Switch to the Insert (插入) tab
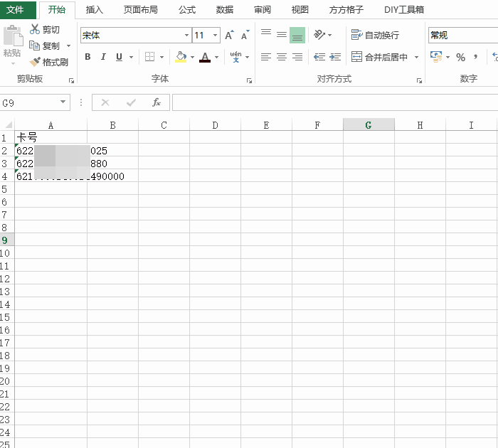This screenshot has width=498, height=448. 95,10
